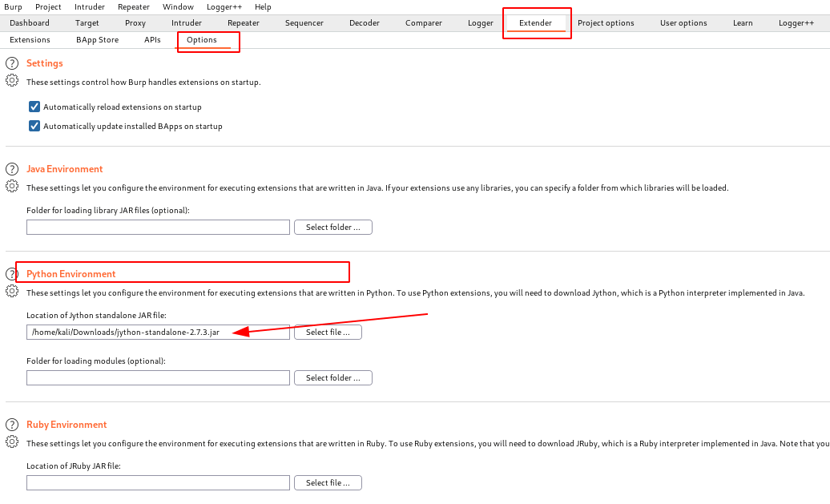The width and height of the screenshot is (830, 504).
Task: Open the Repeater menu in menu bar
Action: coord(133,7)
